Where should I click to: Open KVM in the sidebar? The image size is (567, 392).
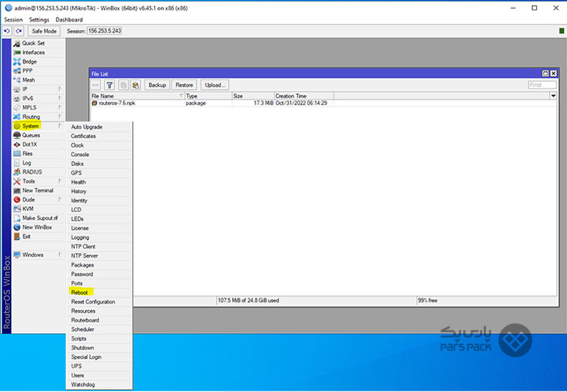(39, 208)
